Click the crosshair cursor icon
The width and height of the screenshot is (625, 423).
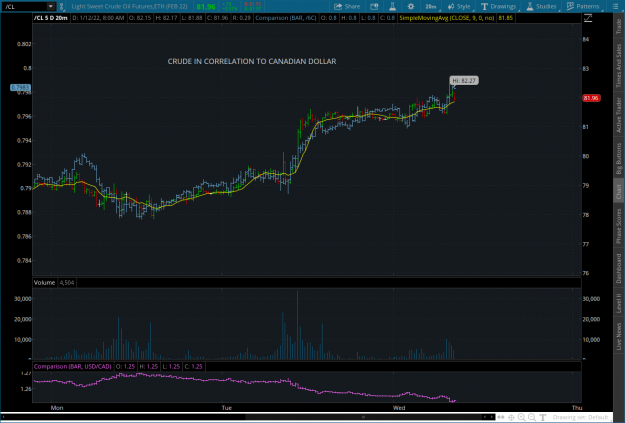tap(511, 417)
